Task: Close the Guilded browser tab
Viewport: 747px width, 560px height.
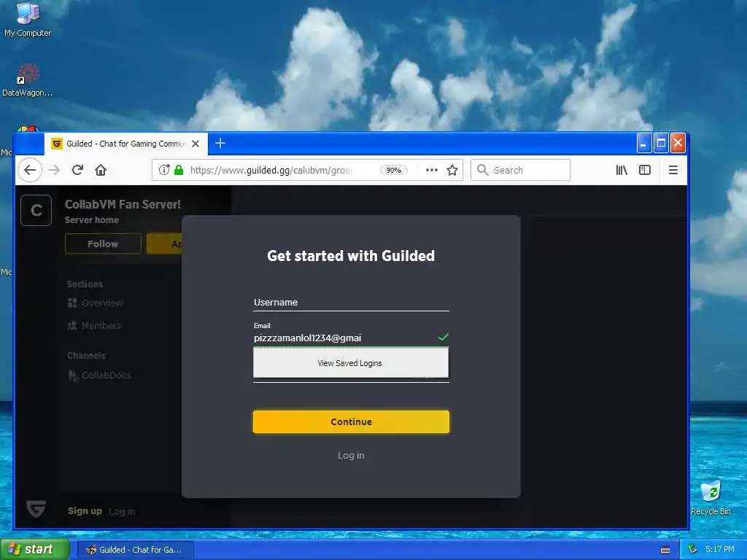Action: (196, 144)
